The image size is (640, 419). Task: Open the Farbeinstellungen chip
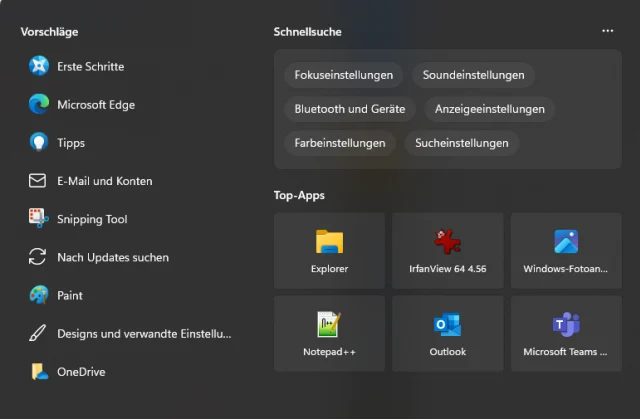click(x=340, y=143)
